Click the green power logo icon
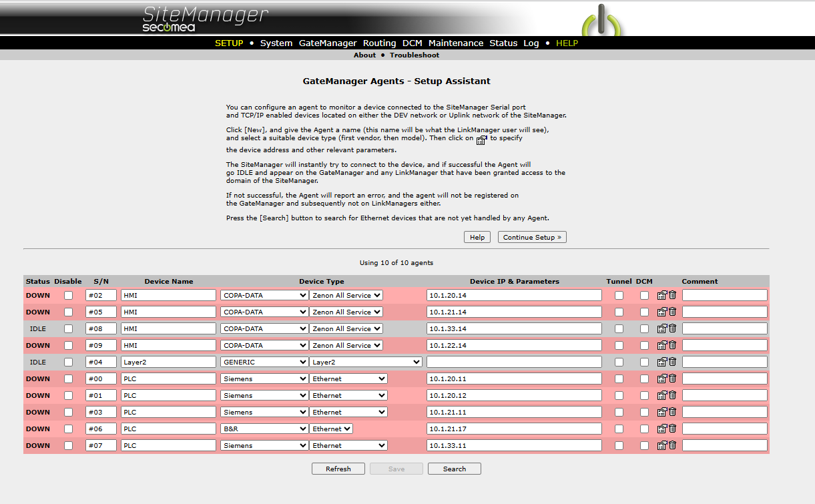 point(602,20)
